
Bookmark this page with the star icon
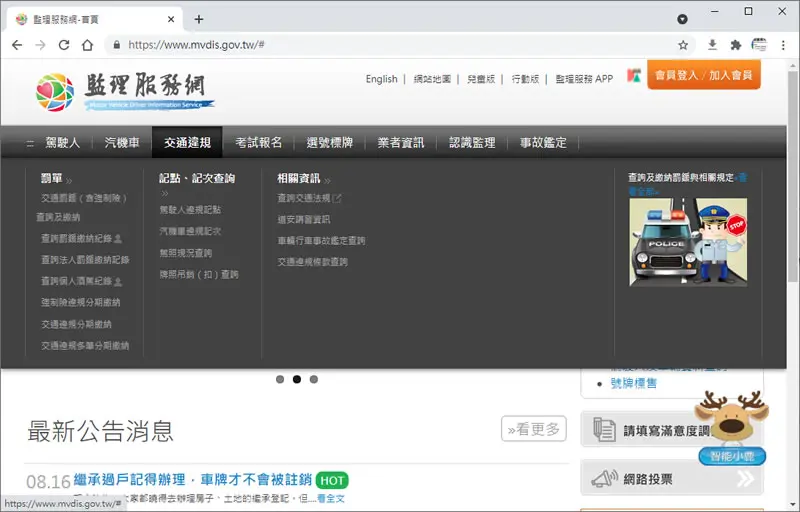tap(683, 45)
